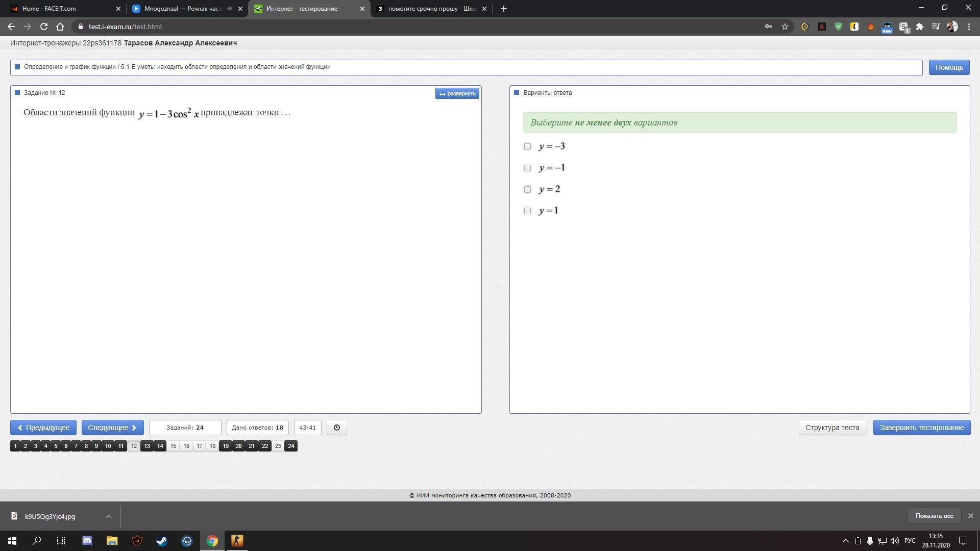Open the saved password key icon
980x551 pixels.
(768, 27)
